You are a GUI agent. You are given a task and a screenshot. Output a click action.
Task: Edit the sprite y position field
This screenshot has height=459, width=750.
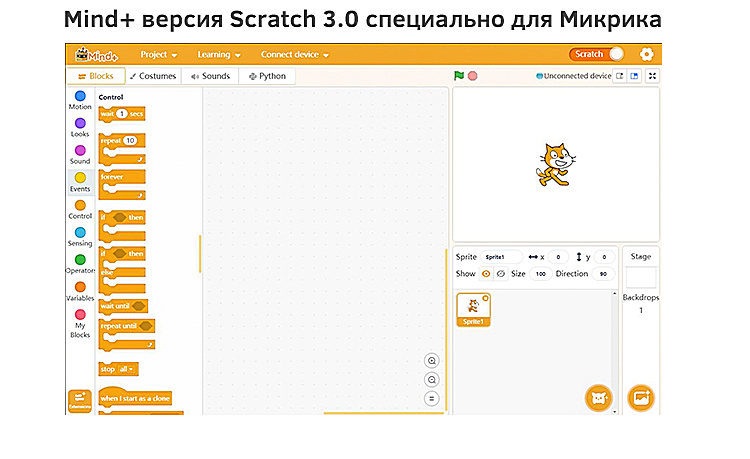click(x=604, y=257)
